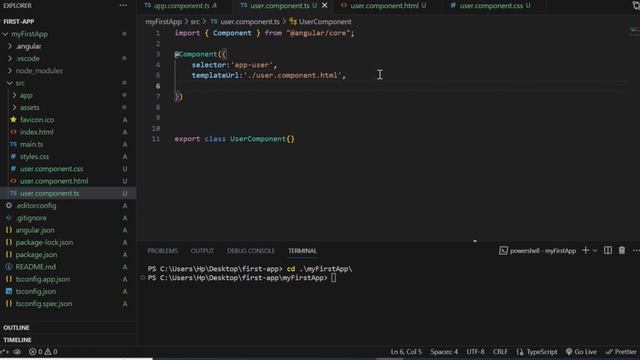Open .gitignore file
The image size is (640, 360).
31,218
